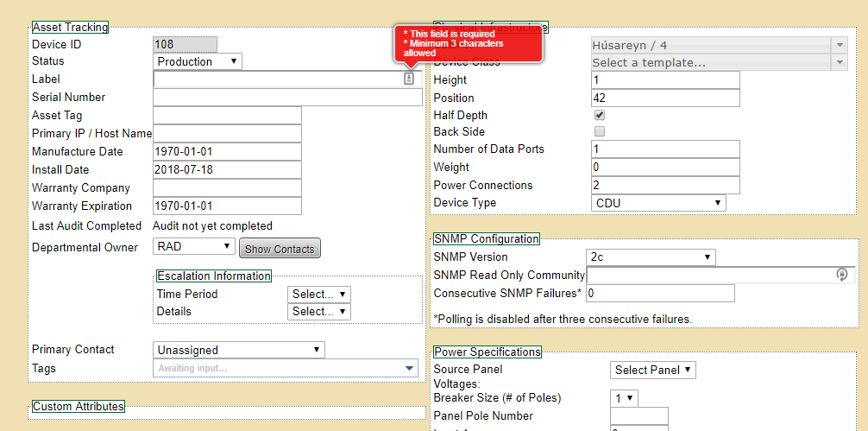Click the Custom Attributes heading
The width and height of the screenshot is (868, 431).
click(x=78, y=407)
